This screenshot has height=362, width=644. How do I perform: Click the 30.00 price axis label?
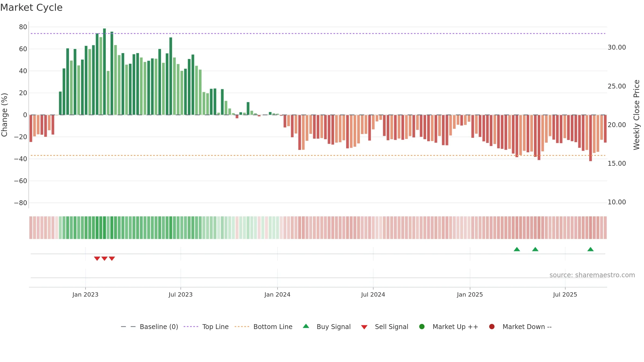[x=617, y=47]
